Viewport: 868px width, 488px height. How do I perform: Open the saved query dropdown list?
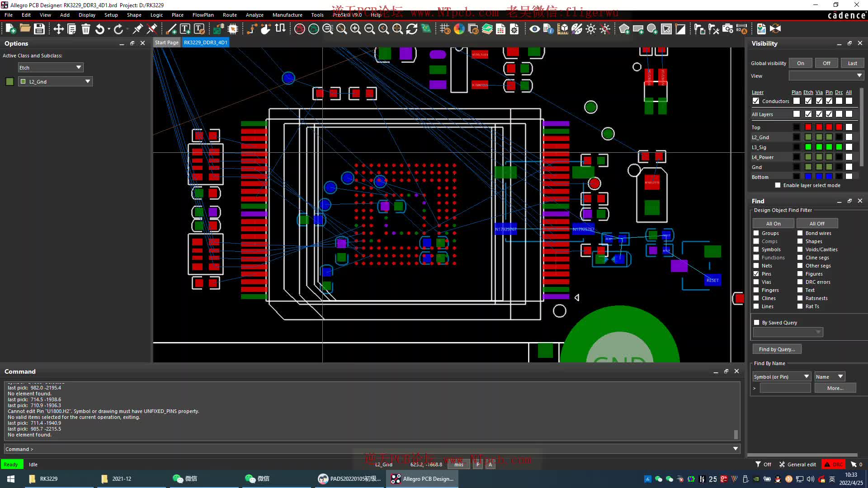click(788, 332)
